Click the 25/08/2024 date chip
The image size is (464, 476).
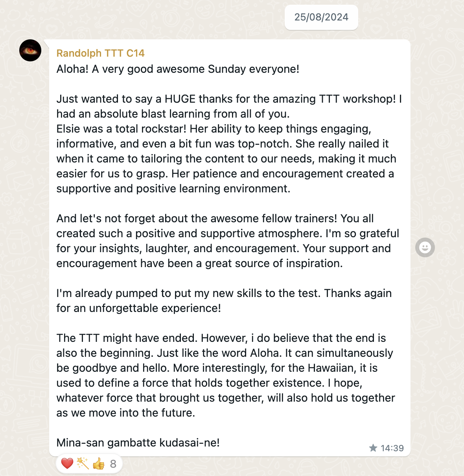(x=321, y=17)
